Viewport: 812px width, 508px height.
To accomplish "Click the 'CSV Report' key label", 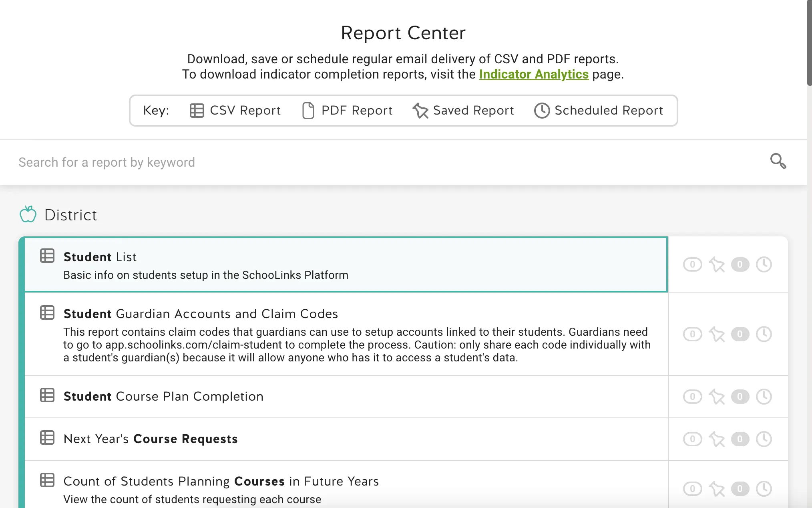I will [245, 110].
